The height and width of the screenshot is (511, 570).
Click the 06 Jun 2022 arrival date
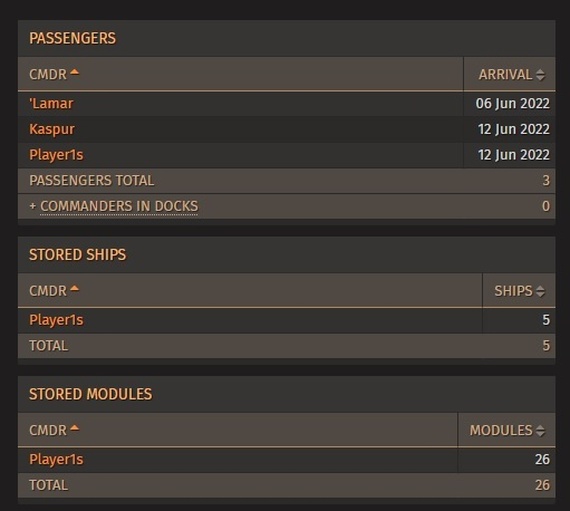513,104
